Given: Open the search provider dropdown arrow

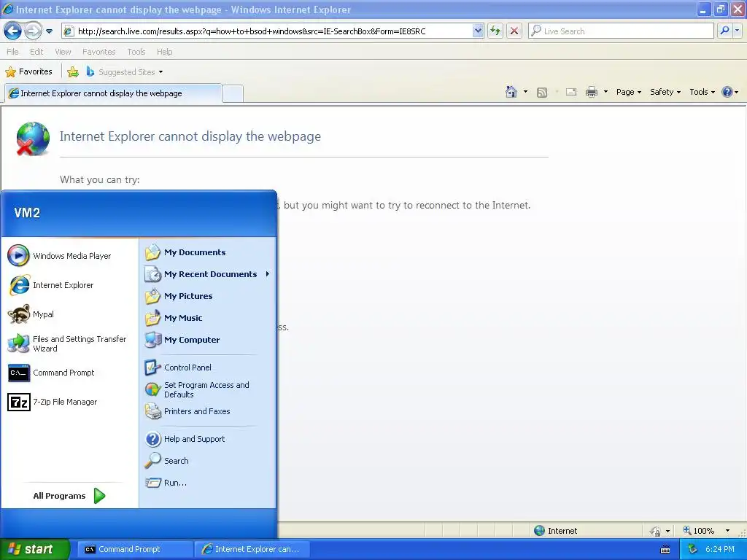Looking at the screenshot, I should (x=738, y=31).
